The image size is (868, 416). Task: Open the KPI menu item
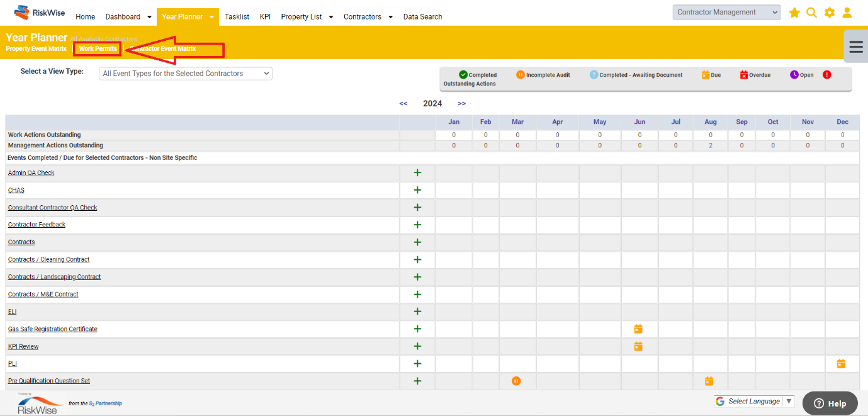(265, 17)
